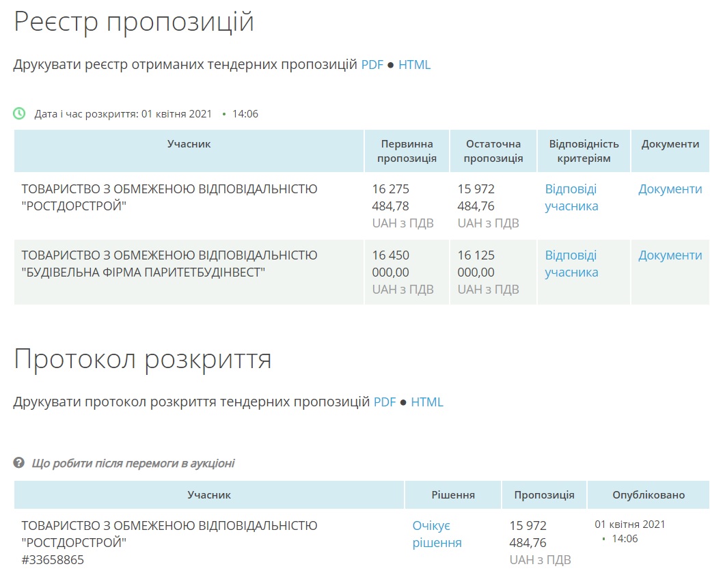The width and height of the screenshot is (710, 588).
Task: Open Документи for БУДІВЕЛЬНА ФІРМА ПАРИТЕТБУДІНВЕСТ
Action: click(670, 255)
